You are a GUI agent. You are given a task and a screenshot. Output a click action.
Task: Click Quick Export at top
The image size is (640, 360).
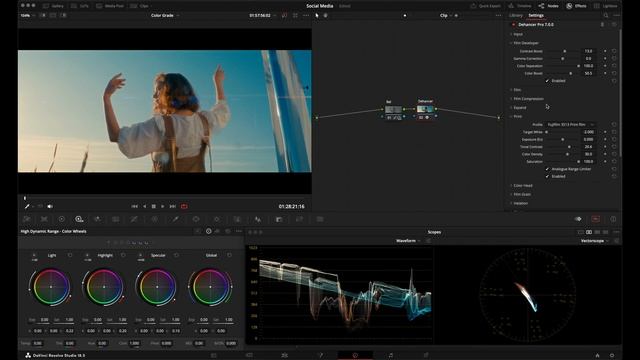[x=486, y=6]
